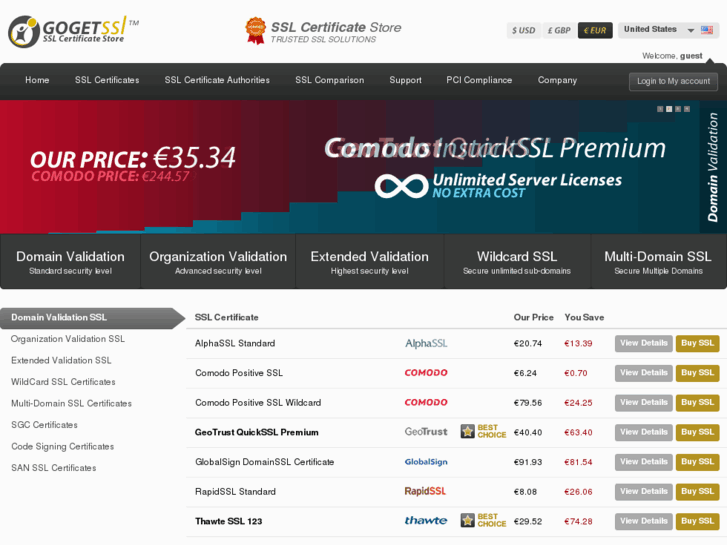Click the Thawte SSL 123 product name
The image size is (727, 545).
click(x=229, y=521)
